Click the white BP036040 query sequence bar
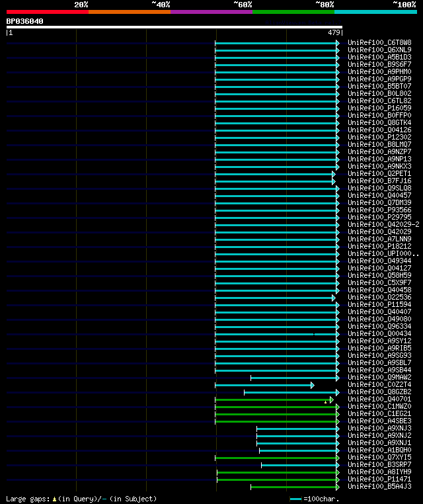Viewport: 423px width, 504px height. [x=174, y=27]
